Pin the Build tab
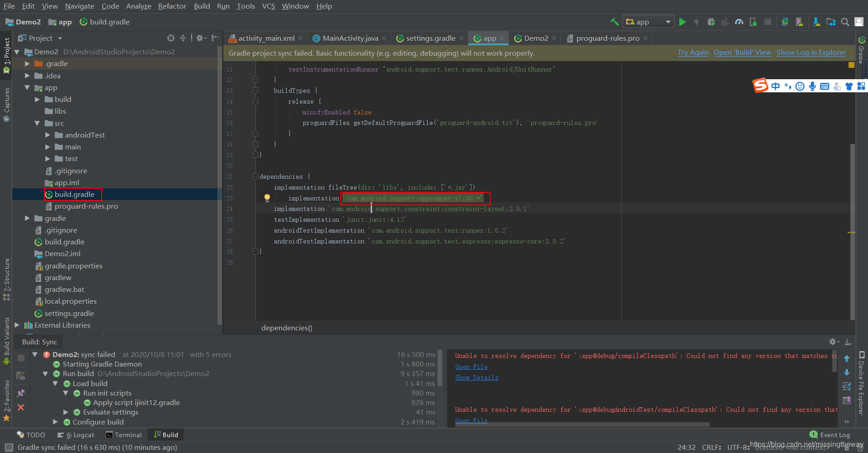 21,393
